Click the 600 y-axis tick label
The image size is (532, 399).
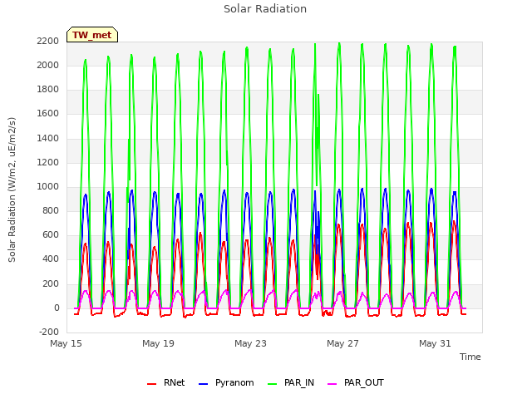coord(51,235)
